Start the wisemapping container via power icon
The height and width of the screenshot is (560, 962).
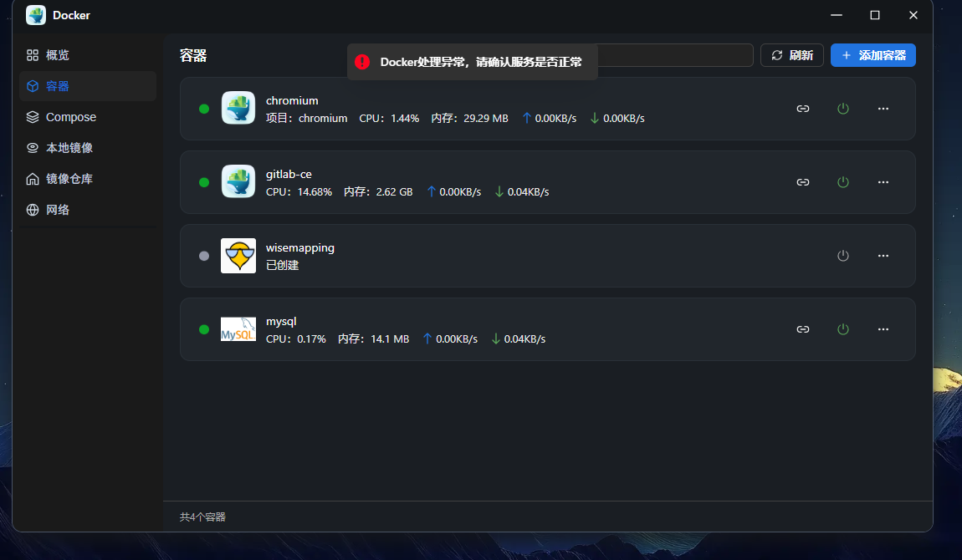coord(843,256)
